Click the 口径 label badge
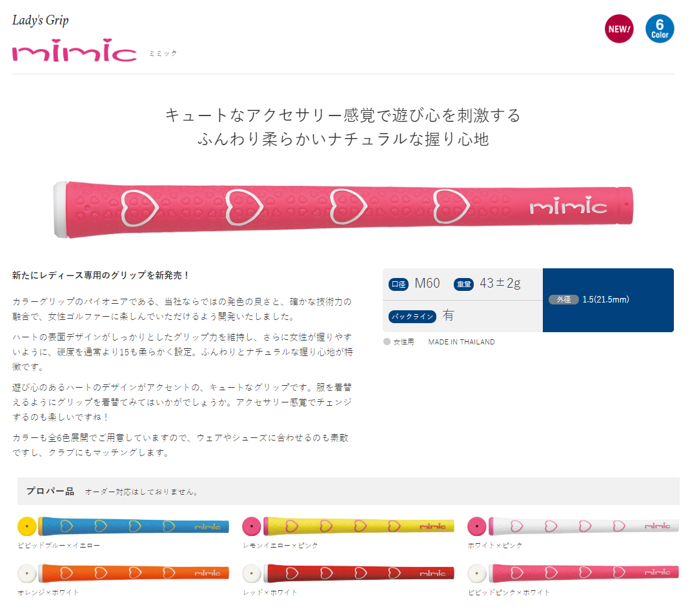690x616 pixels. pyautogui.click(x=399, y=284)
